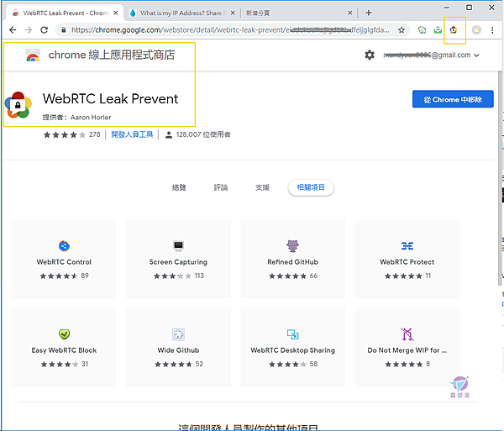
Task: Open WebRTC Desktop Sharing extension title
Action: [292, 350]
